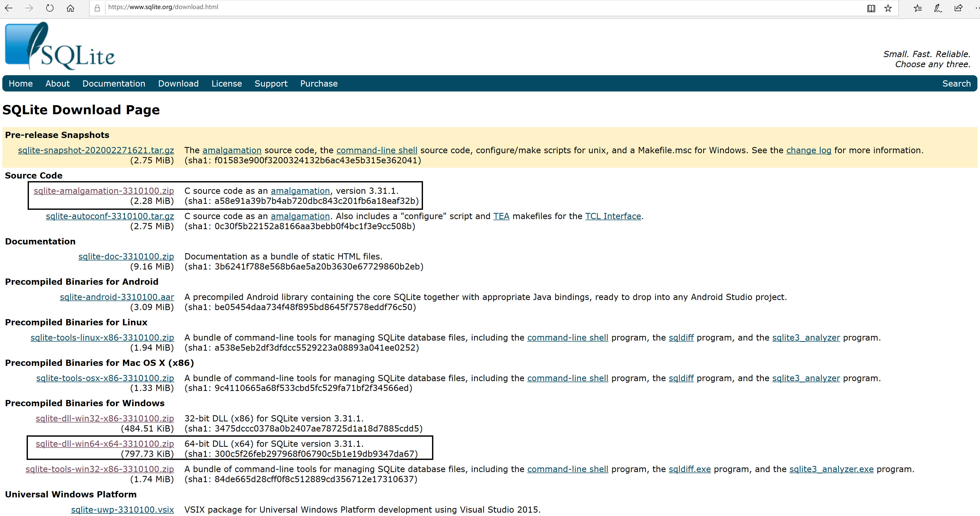This screenshot has height=516, width=980.
Task: Click sha1 a58e91a39b7b4ab720dbc843c201fb6a18eaf32b text
Action: 302,201
